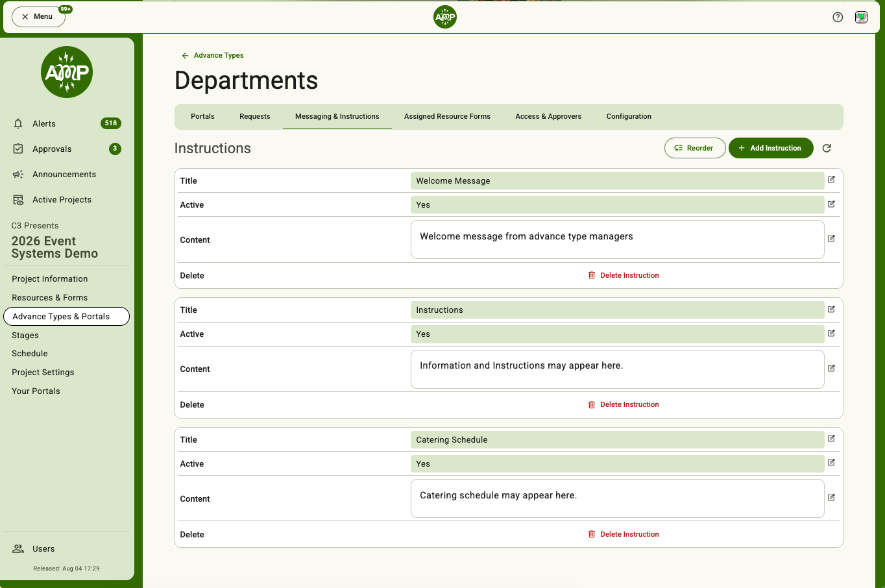Click 'Catering schedule may appear here' content box
The height and width of the screenshot is (588, 885).
(617, 498)
